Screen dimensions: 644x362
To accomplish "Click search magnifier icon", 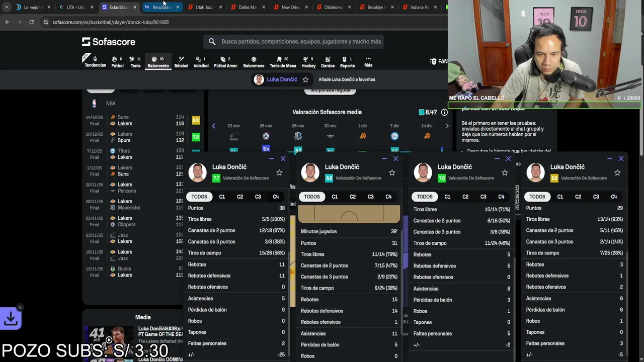I will 212,42.
